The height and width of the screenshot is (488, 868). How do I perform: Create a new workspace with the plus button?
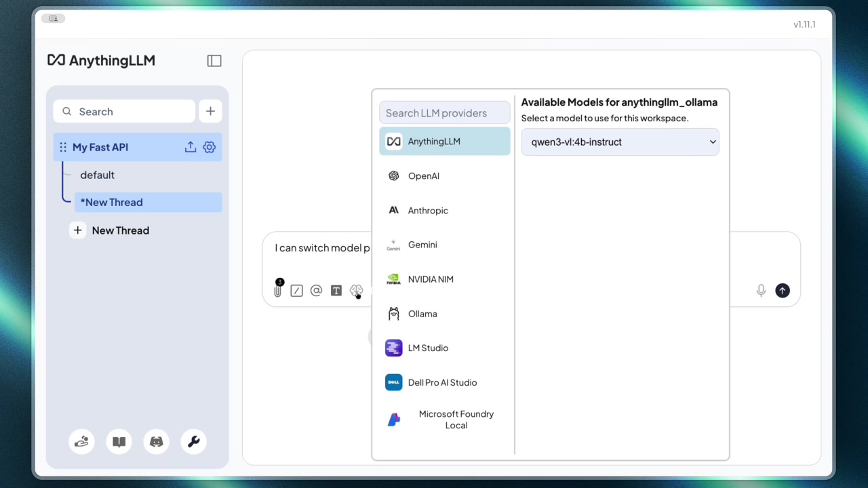point(210,110)
